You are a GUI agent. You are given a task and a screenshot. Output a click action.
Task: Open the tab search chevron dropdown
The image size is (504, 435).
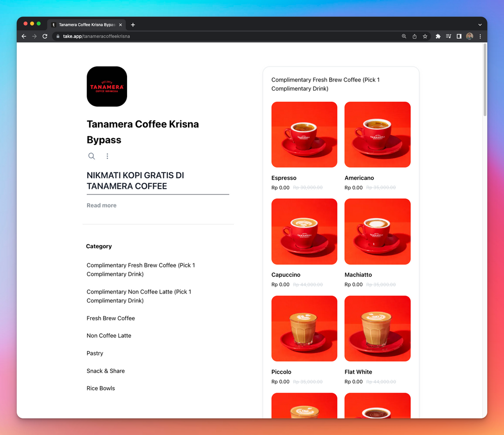pos(480,25)
